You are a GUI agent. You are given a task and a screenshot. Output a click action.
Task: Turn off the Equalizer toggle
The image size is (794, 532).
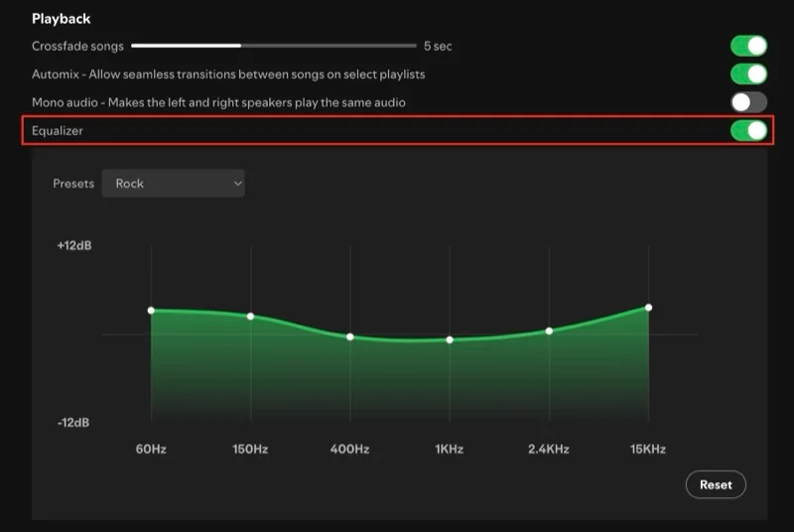pyautogui.click(x=748, y=131)
